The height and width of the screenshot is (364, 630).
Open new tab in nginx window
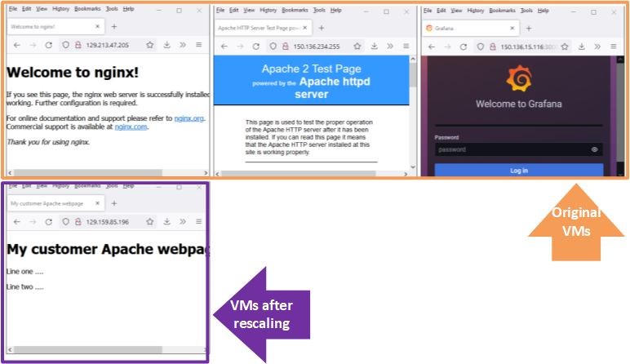114,26
